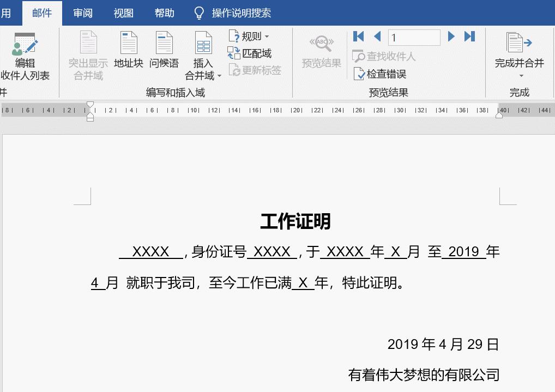555x392 pixels.
Task: 打开"视图"选项卡
Action: coord(123,13)
